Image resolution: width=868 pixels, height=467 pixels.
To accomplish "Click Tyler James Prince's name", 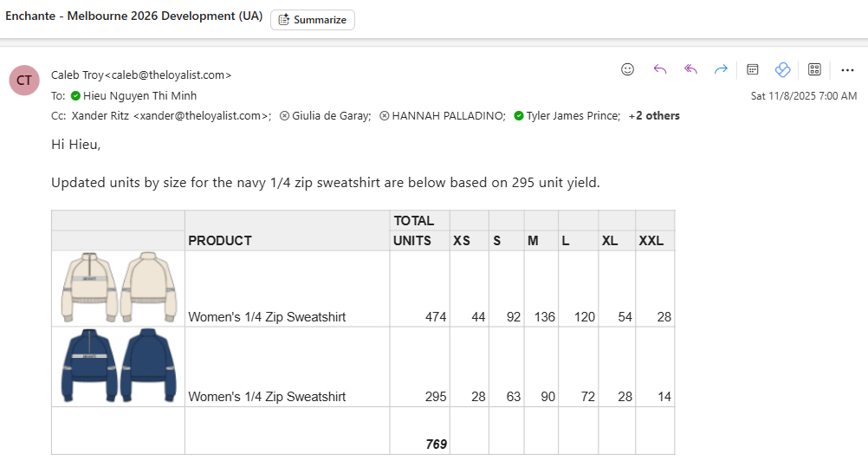I will click(x=573, y=116).
